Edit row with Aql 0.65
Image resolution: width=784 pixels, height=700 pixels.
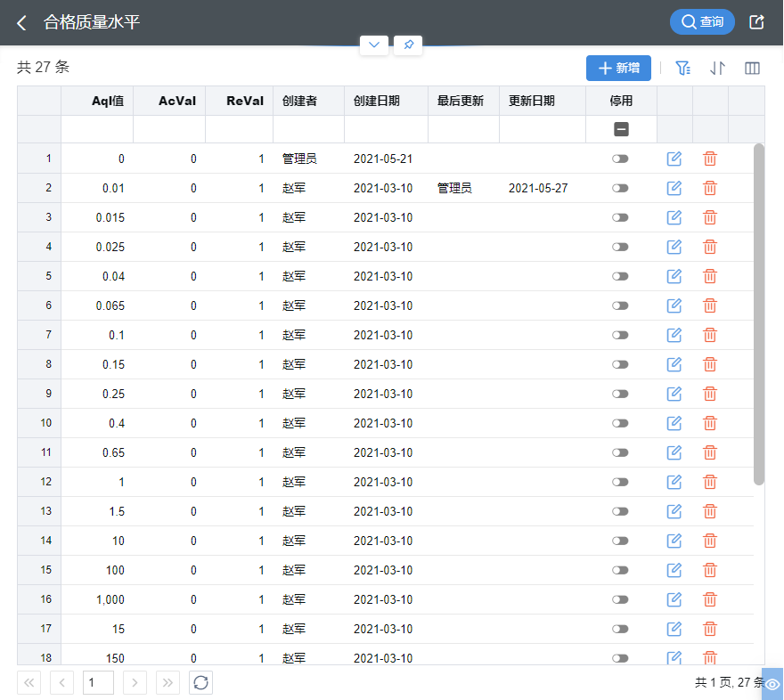click(674, 452)
